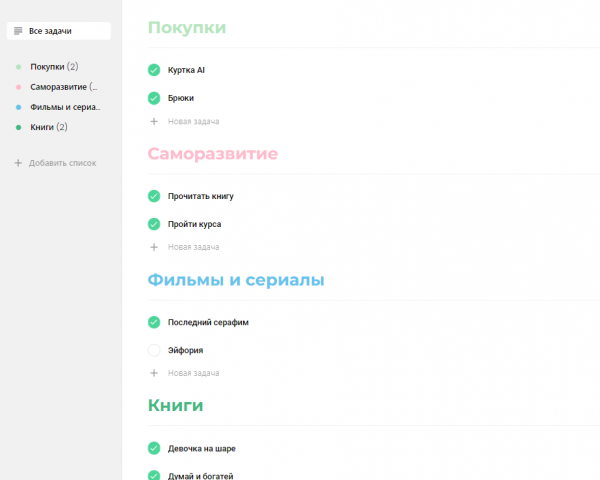Click the Девочка на шаре task text

click(202, 449)
